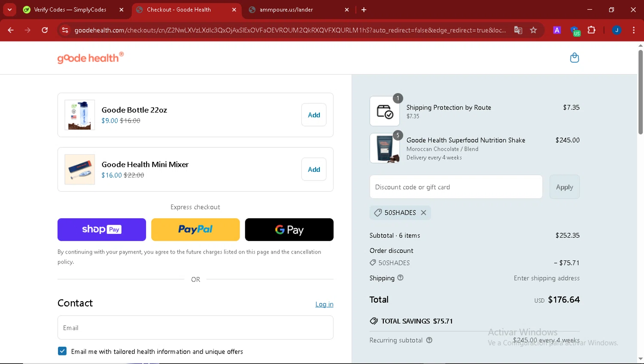Focus the discount code or gift card field
This screenshot has width=644, height=364.
pyautogui.click(x=456, y=187)
